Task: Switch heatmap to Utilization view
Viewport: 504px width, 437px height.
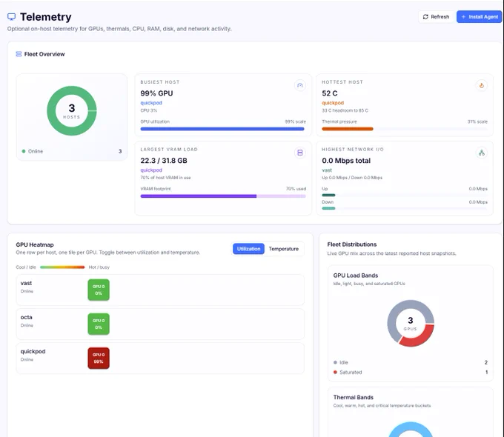Action: pyautogui.click(x=248, y=249)
